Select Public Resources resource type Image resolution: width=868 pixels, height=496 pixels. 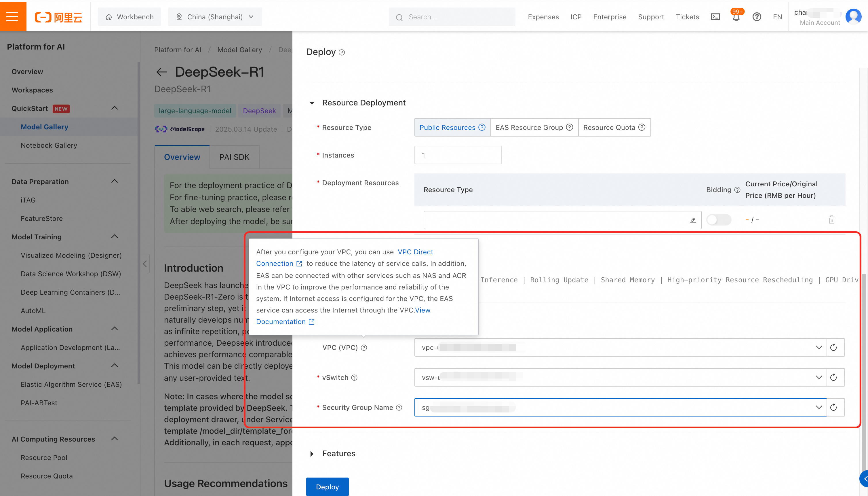(x=452, y=127)
